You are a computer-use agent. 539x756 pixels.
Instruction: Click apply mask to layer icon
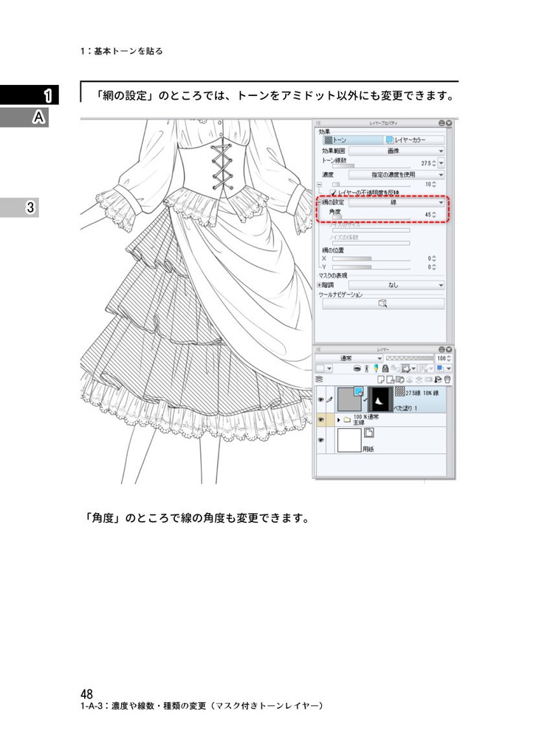click(x=438, y=379)
